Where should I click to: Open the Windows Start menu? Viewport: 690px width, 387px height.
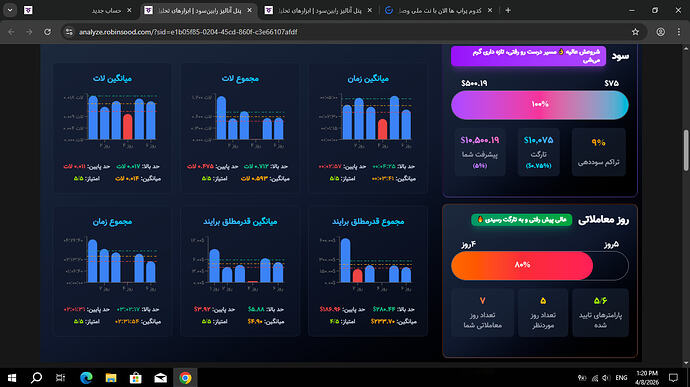coord(12,378)
